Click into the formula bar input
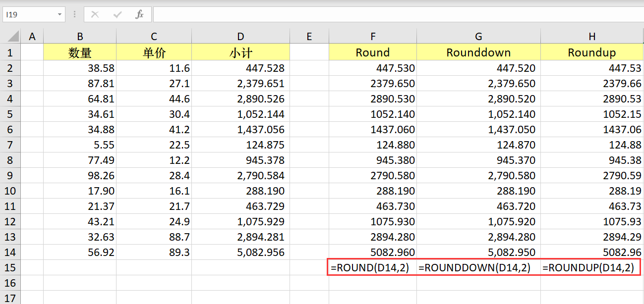The width and height of the screenshot is (644, 304). coord(398,14)
